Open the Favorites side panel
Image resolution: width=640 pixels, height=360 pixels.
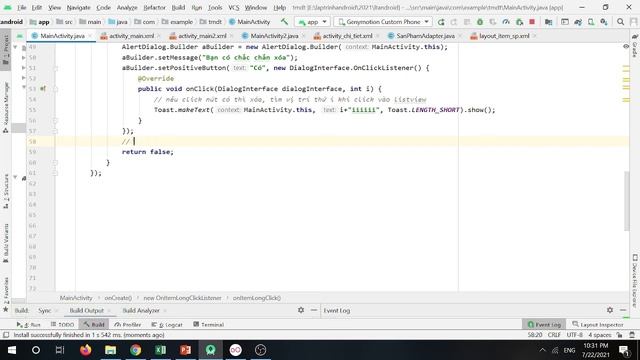point(6,295)
